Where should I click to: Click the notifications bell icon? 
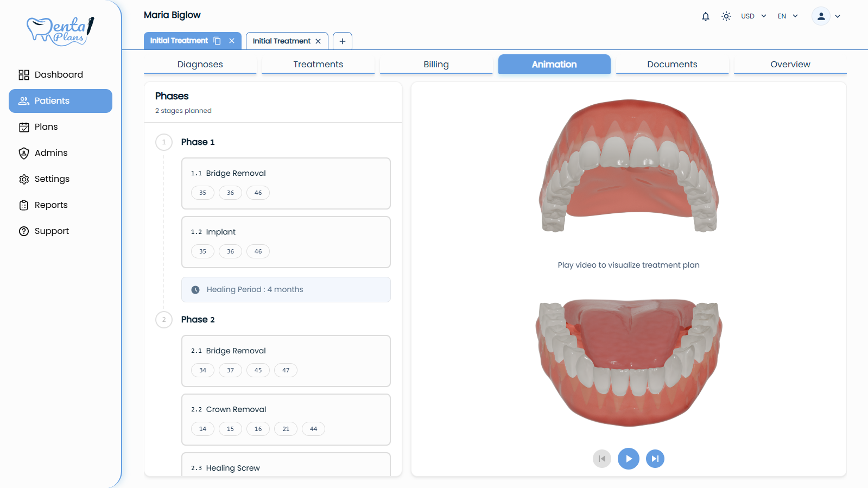pos(705,16)
